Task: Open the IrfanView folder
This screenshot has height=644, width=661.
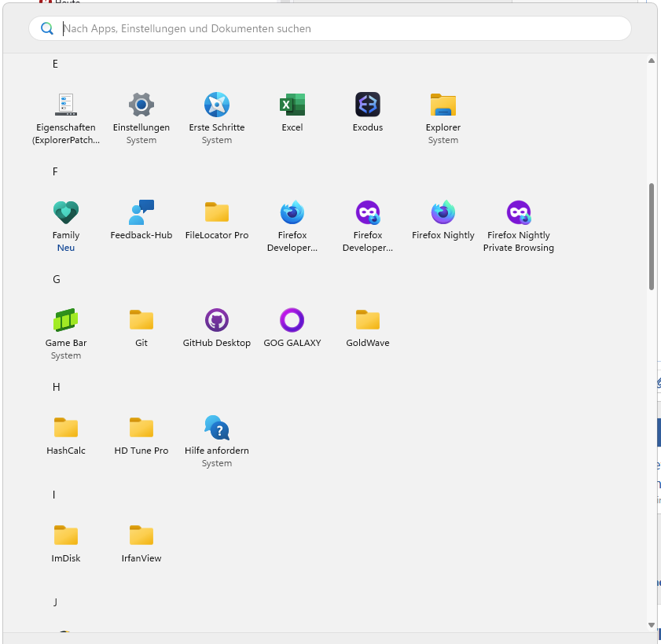Action: (141, 543)
